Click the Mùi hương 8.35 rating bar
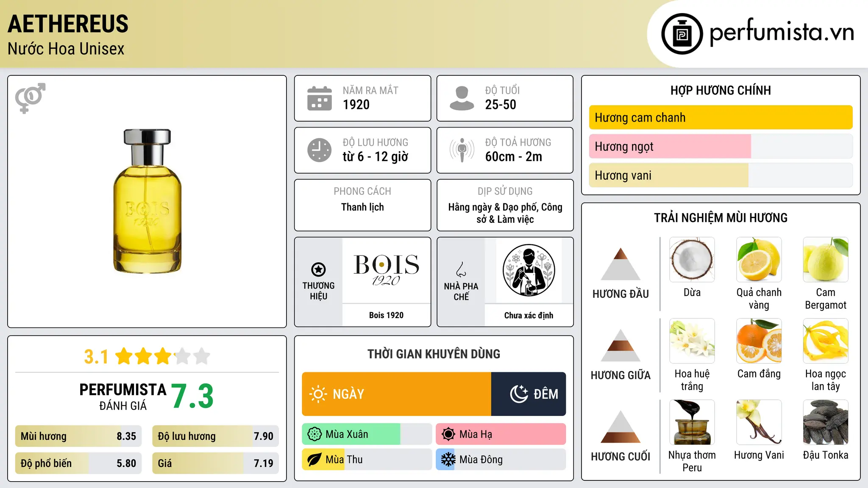This screenshot has height=488, width=868. coord(78,436)
